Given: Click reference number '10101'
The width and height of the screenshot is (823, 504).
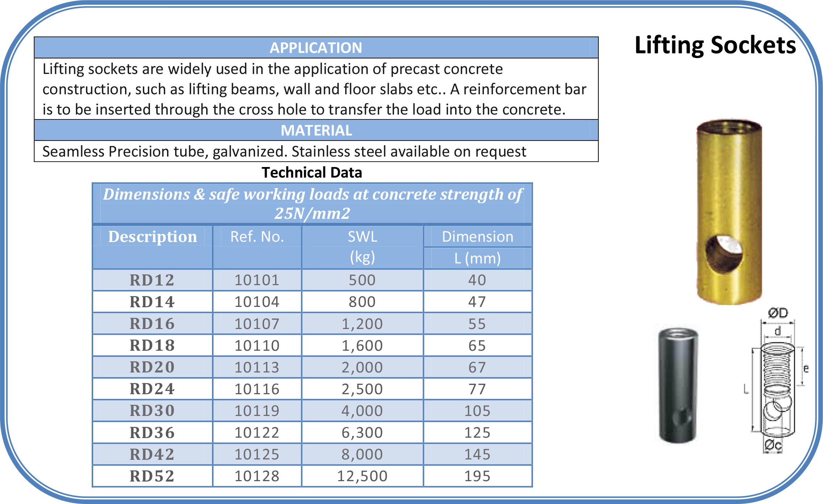Looking at the screenshot, I should click(257, 280).
